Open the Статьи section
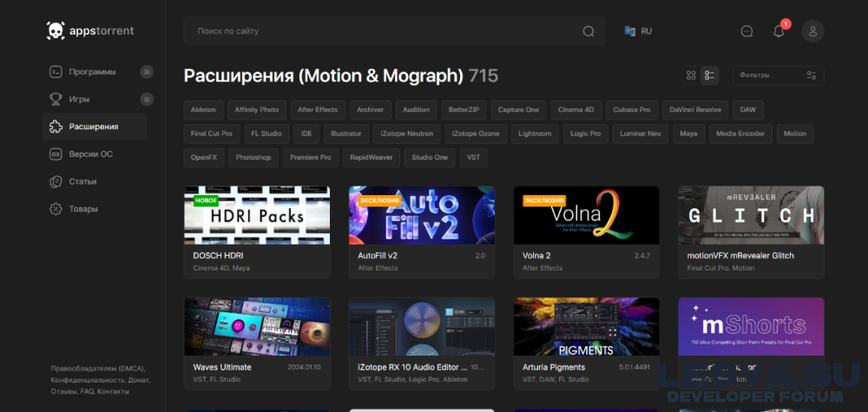This screenshot has width=868, height=412. click(x=82, y=181)
